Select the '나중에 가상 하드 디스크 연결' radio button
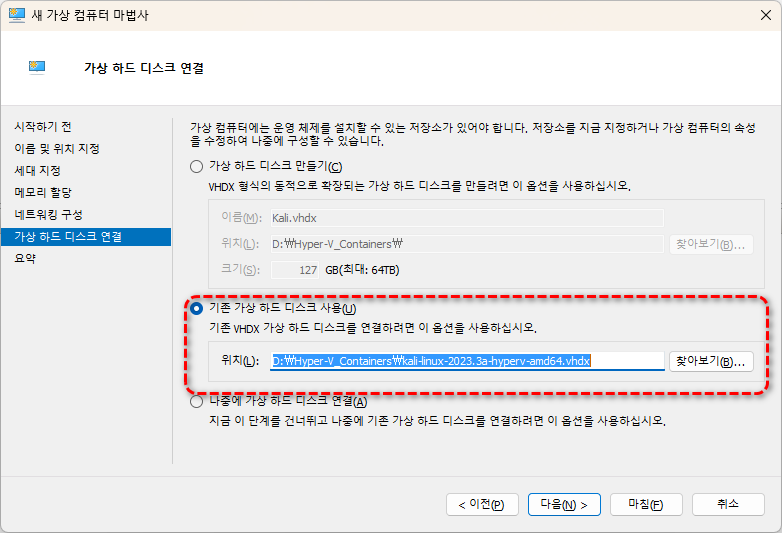Screen dimensions: 782x533 196,401
